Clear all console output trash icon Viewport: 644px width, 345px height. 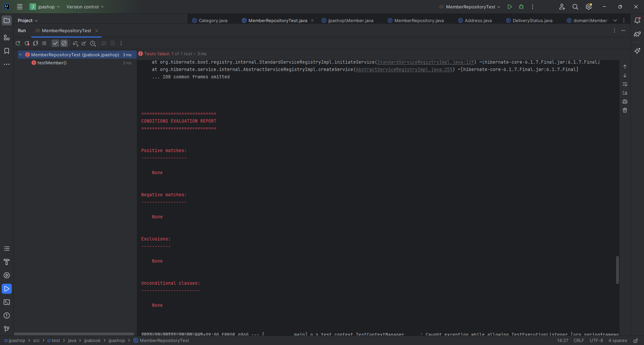click(x=625, y=110)
